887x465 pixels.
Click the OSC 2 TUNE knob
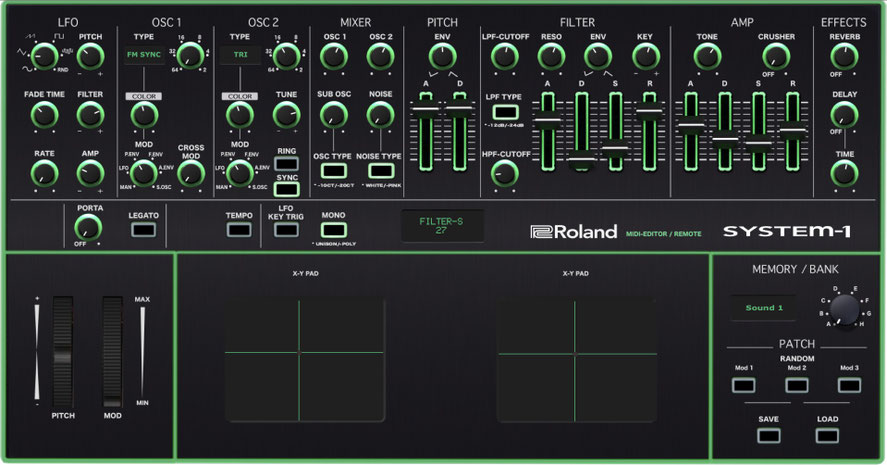[x=287, y=115]
